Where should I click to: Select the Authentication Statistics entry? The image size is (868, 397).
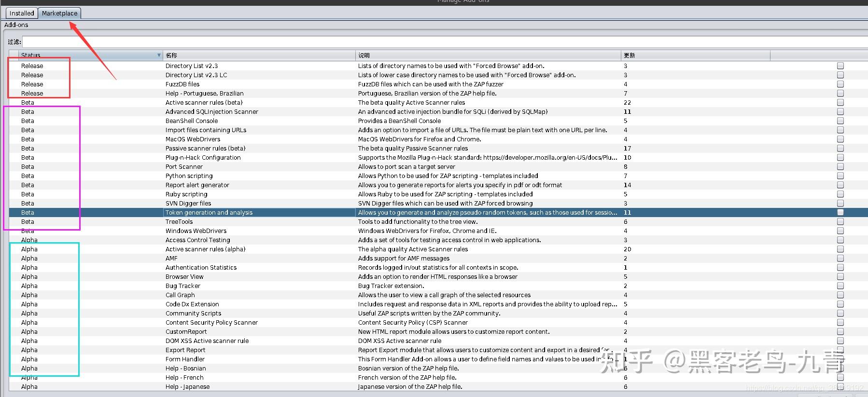[201, 267]
